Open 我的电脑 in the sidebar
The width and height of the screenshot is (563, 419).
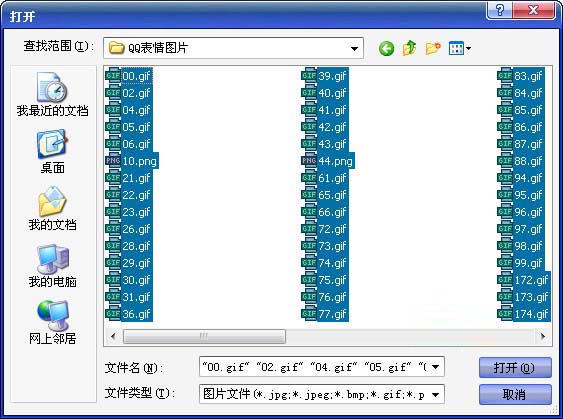click(52, 266)
